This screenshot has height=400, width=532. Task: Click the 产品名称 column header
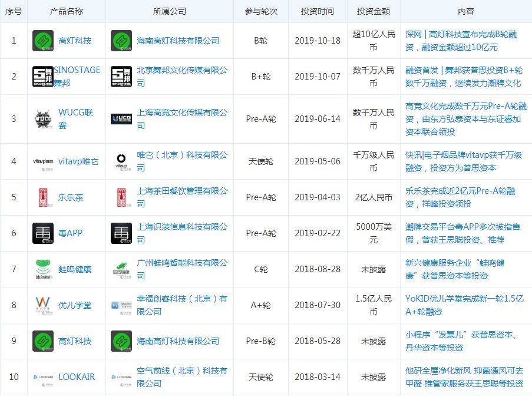(67, 11)
